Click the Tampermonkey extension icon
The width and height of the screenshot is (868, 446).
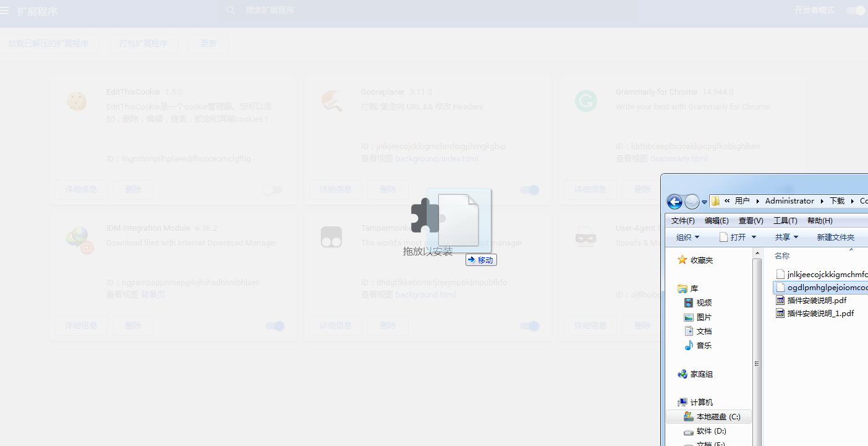331,237
